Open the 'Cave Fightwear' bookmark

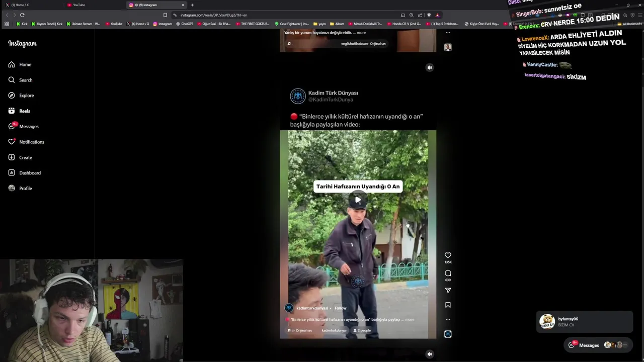pyautogui.click(x=292, y=24)
